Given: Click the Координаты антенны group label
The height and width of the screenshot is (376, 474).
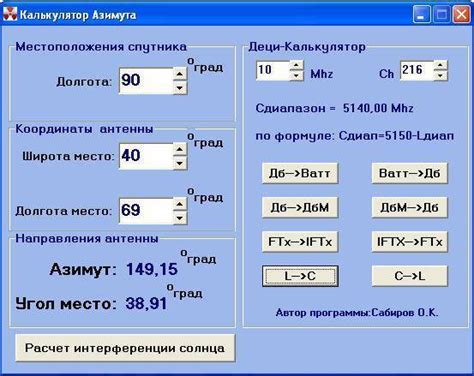Looking at the screenshot, I should [x=84, y=129].
